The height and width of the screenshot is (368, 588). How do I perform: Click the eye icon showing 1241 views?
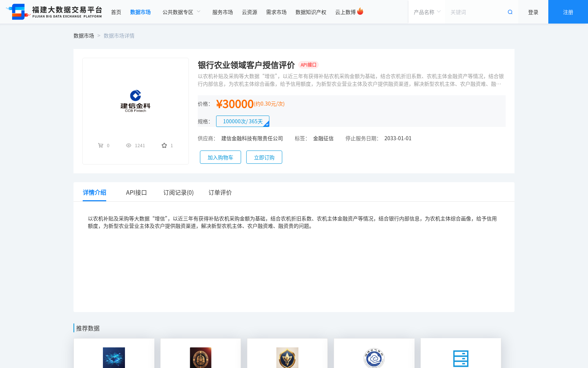click(129, 145)
